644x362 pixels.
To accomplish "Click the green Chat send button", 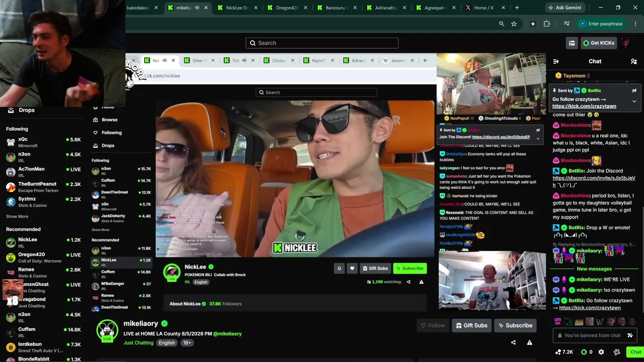I will [635, 352].
